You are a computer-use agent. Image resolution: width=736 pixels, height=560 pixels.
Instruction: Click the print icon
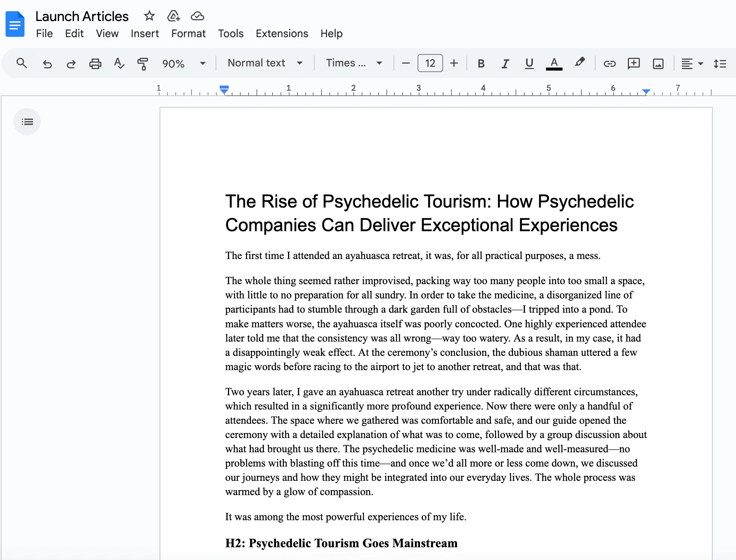(x=95, y=63)
